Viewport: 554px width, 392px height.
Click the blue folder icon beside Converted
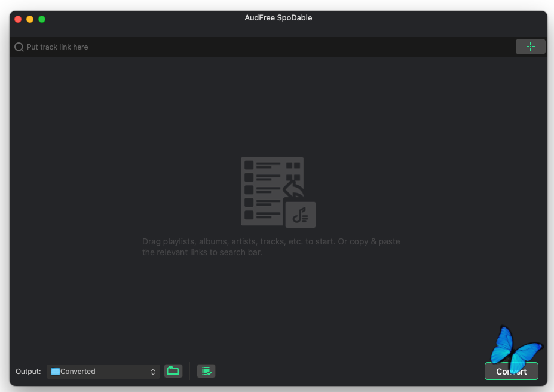pos(56,372)
